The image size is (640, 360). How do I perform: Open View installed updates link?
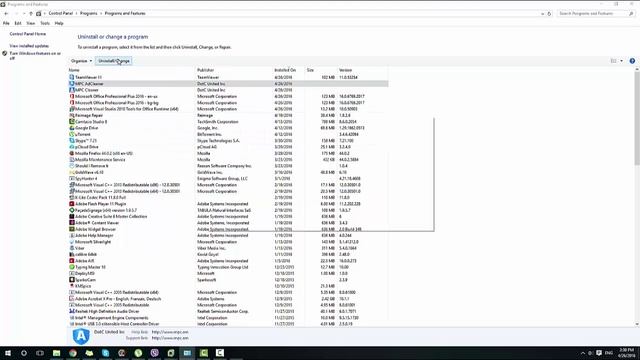29,46
